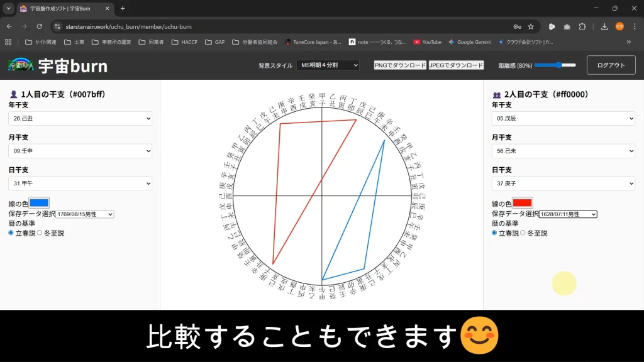This screenshot has width=644, height=362.
Task: Click the 宇宙盤作成ソフト browser tab
Action: pyautogui.click(x=63, y=8)
